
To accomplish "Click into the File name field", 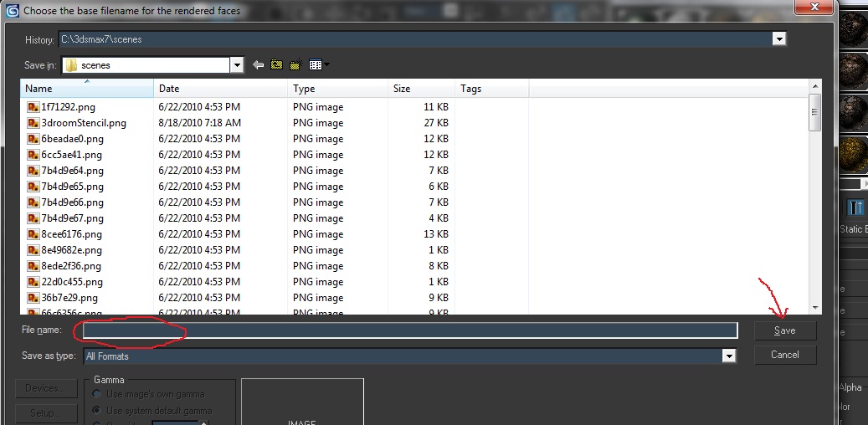I will (410, 330).
